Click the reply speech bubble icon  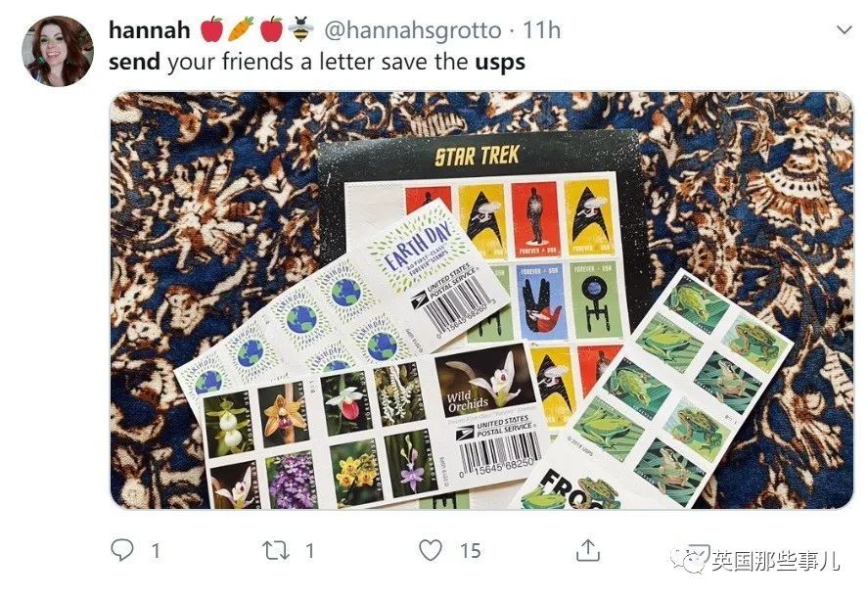[x=121, y=550]
